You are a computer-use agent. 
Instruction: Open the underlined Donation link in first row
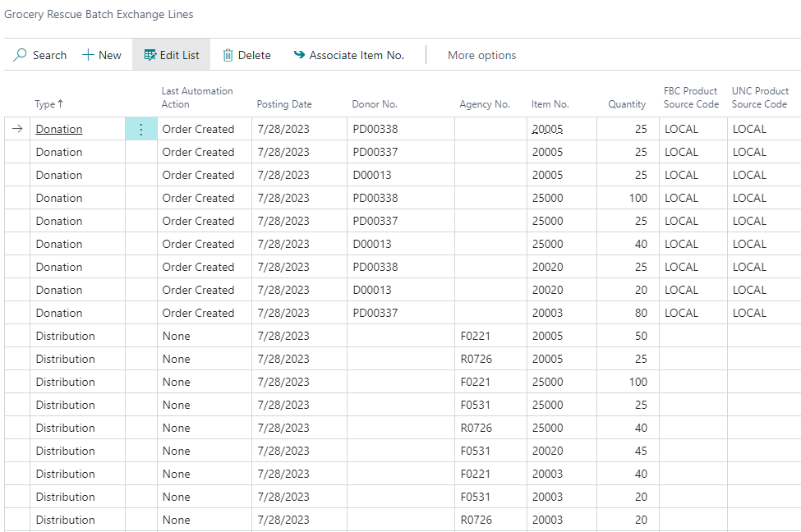pyautogui.click(x=59, y=129)
